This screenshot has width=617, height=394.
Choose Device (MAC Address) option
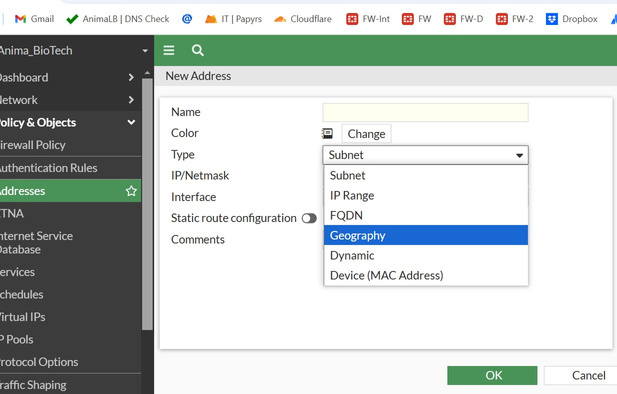[426, 275]
